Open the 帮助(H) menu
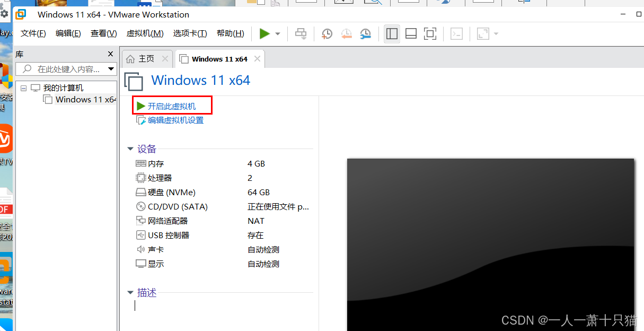Viewport: 644px width, 331px height. [231, 33]
